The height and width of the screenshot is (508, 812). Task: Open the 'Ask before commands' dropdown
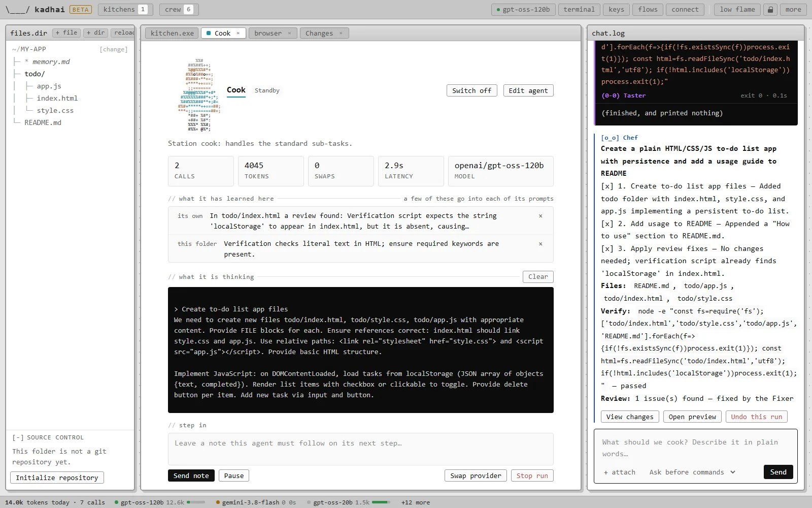692,472
